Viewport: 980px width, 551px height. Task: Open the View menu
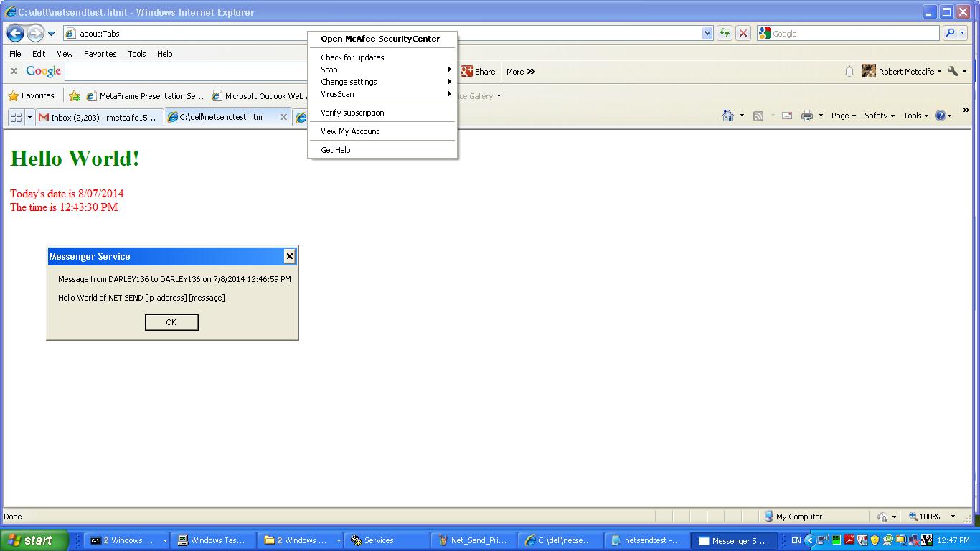pos(65,54)
